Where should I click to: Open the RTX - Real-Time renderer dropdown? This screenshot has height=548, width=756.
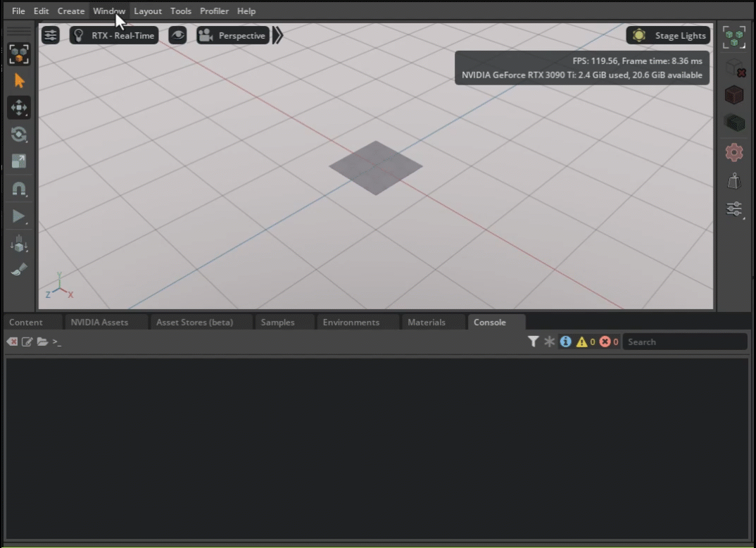pyautogui.click(x=114, y=35)
